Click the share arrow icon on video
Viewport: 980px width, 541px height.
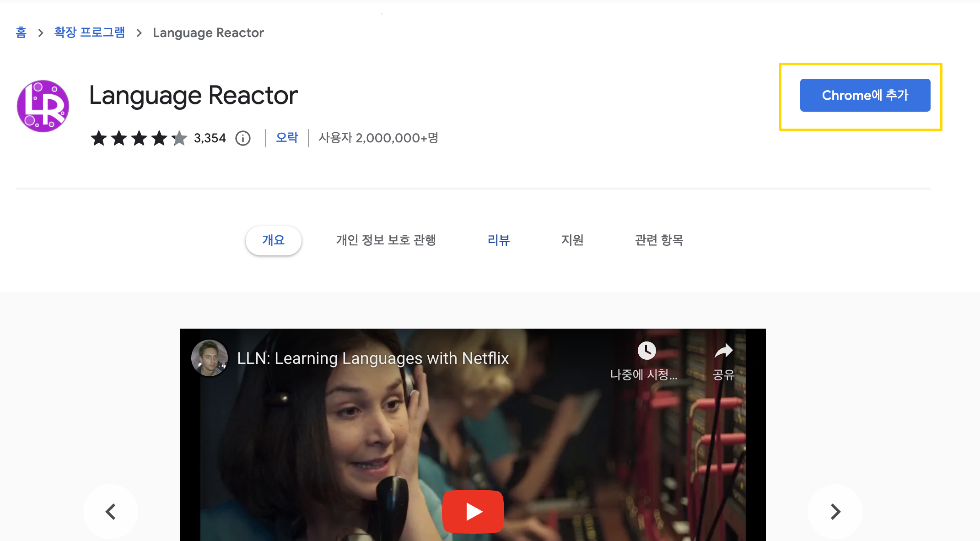click(724, 351)
